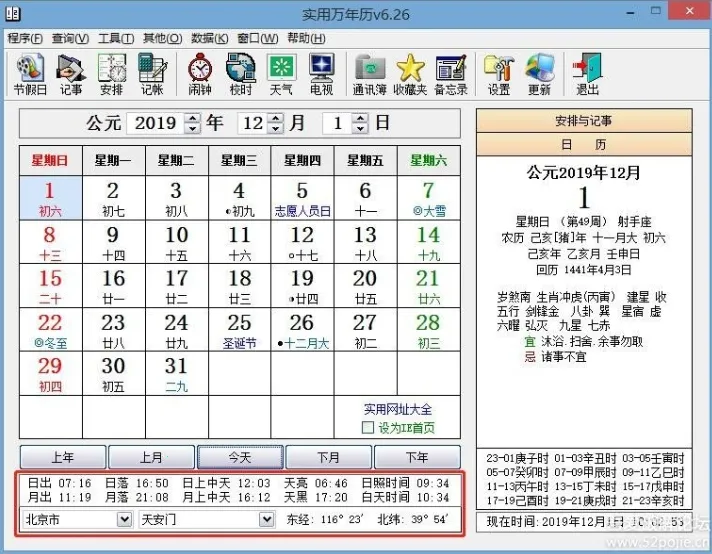This screenshot has height=554, width=712.
Task: Decrease the month with down arrow
Action: coord(276,128)
